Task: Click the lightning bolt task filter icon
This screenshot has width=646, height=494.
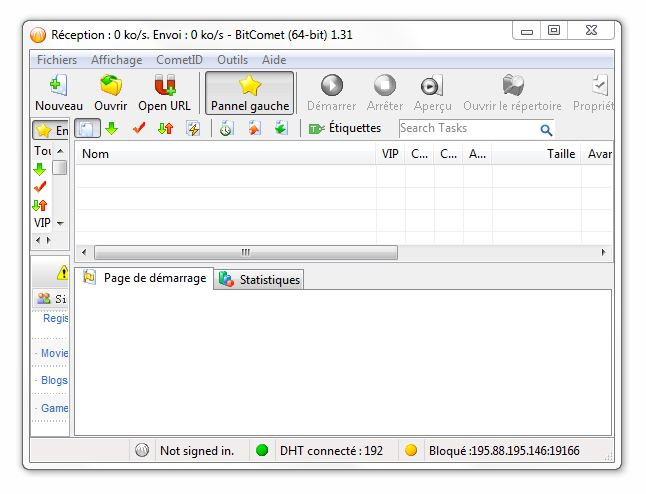Action: pyautogui.click(x=193, y=129)
